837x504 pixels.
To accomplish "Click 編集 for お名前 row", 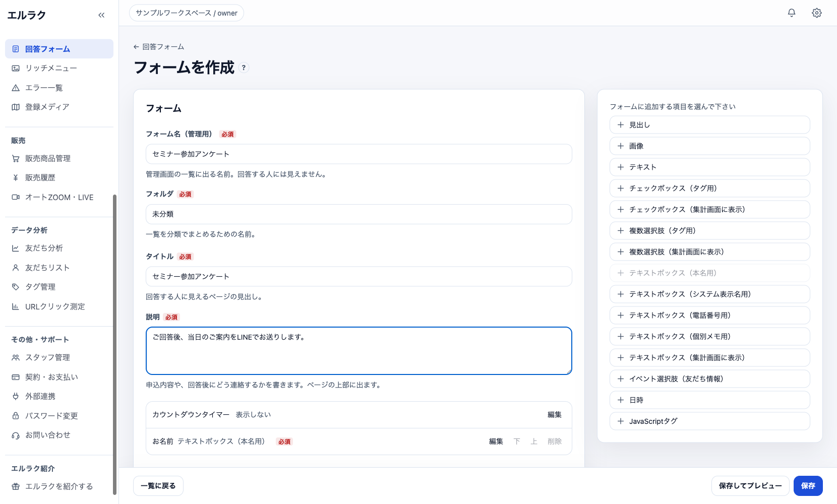I will (496, 441).
